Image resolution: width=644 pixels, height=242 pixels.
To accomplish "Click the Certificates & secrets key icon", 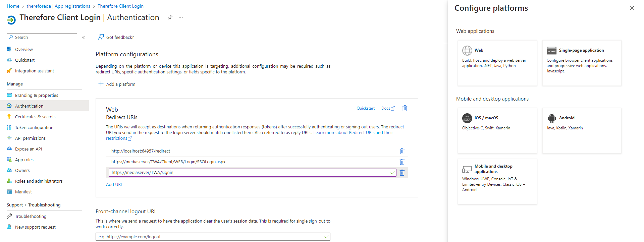I will [x=9, y=117].
